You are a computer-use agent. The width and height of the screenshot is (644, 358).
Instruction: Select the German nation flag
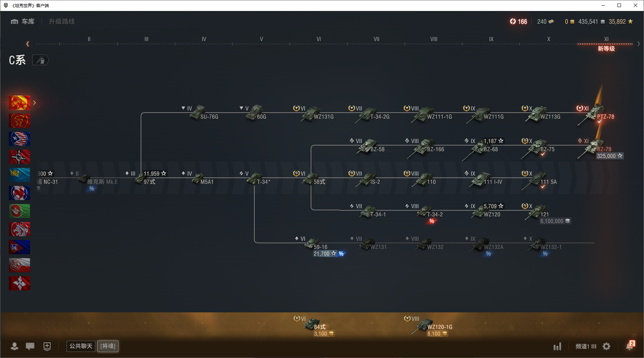pos(19,157)
